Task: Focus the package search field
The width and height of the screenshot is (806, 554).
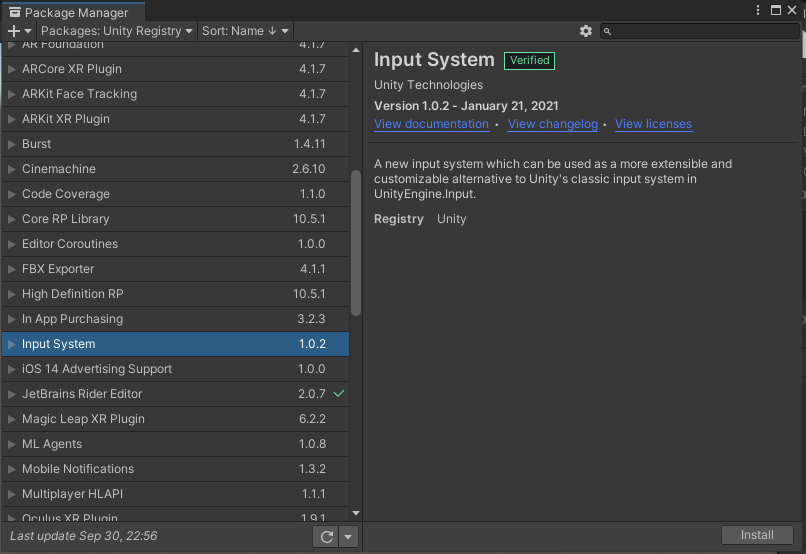Action: click(x=699, y=31)
